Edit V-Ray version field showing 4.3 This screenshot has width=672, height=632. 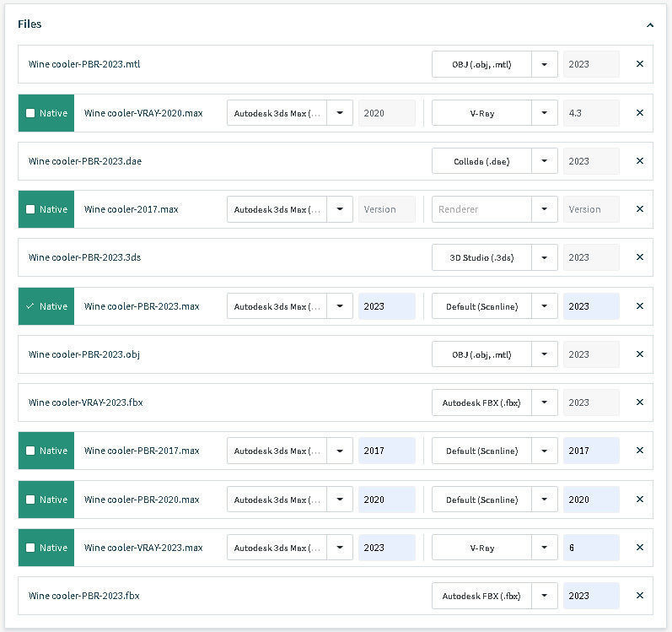pos(591,113)
